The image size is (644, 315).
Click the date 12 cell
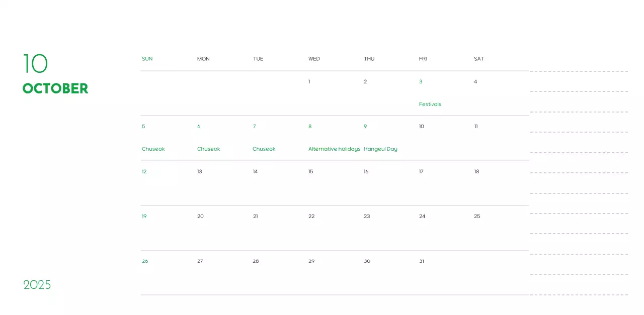click(144, 171)
